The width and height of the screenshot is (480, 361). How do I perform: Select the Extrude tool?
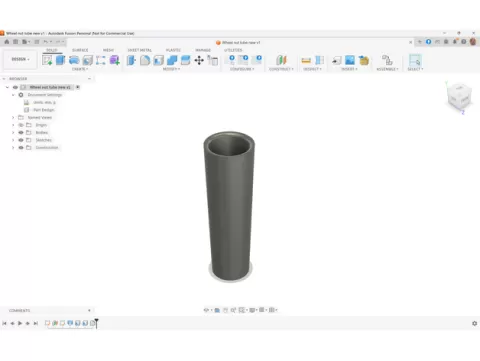(61, 60)
